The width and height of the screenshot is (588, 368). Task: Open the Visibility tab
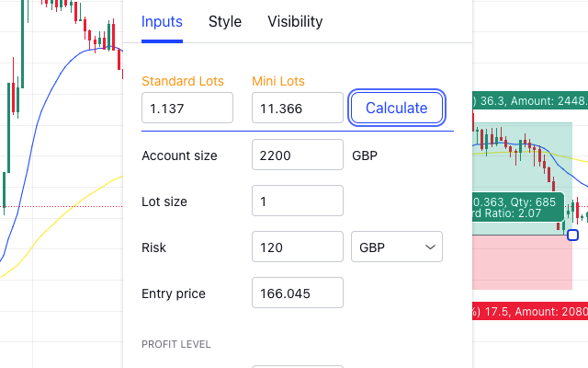pos(295,21)
